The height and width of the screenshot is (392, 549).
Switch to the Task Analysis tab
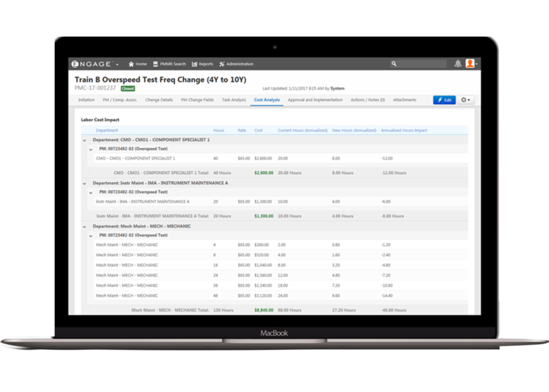[x=234, y=100]
